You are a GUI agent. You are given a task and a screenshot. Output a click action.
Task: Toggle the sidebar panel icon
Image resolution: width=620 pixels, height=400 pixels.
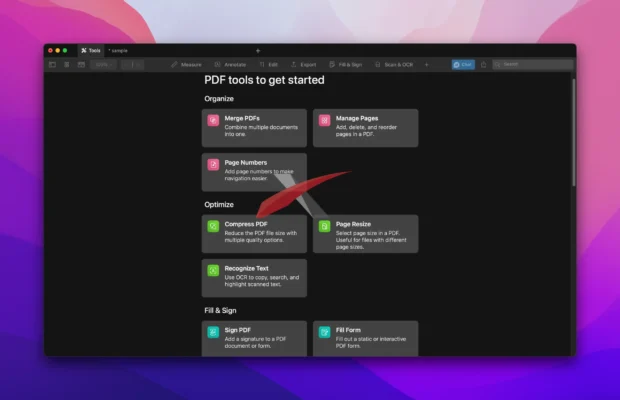coord(52,64)
